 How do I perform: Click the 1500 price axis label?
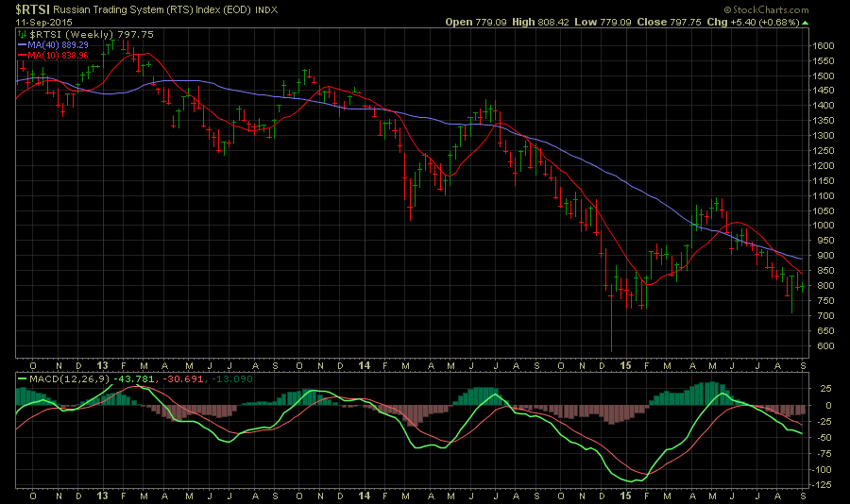point(823,76)
